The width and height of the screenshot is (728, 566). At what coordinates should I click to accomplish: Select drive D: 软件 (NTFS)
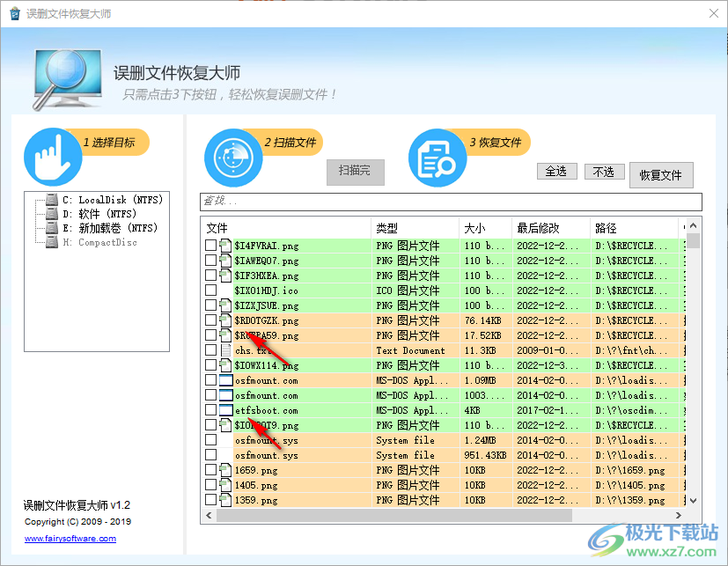click(x=99, y=214)
